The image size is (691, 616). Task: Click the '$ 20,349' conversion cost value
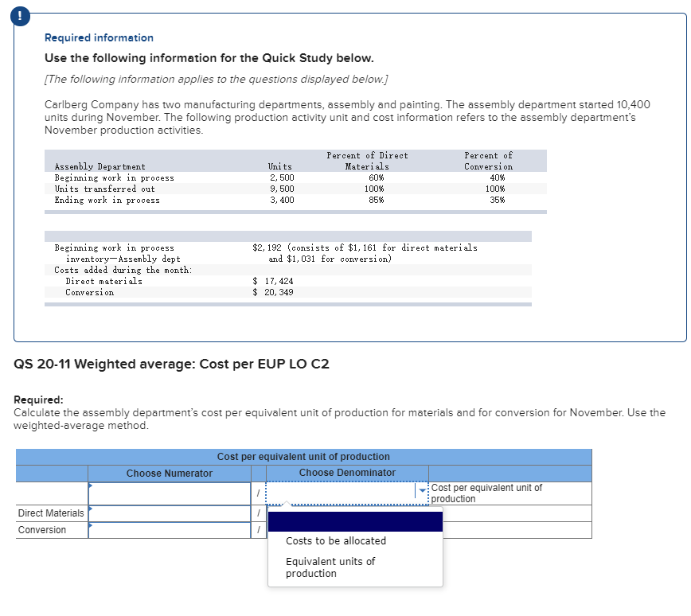(273, 292)
